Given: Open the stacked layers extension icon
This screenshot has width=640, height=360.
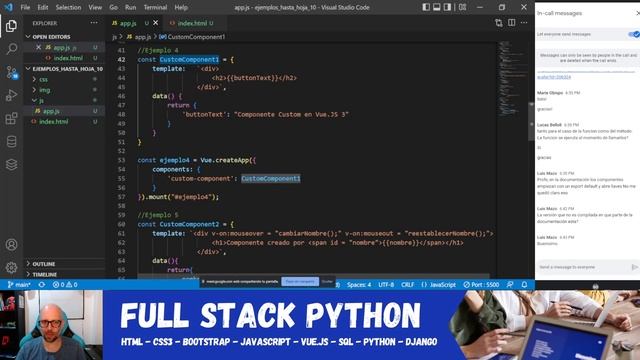Looking at the screenshot, I should coord(11,164).
